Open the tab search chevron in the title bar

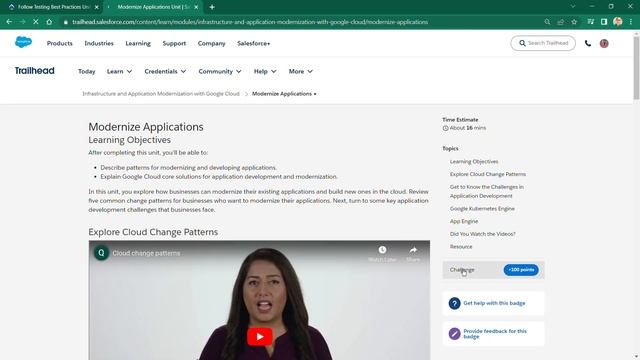click(x=573, y=7)
